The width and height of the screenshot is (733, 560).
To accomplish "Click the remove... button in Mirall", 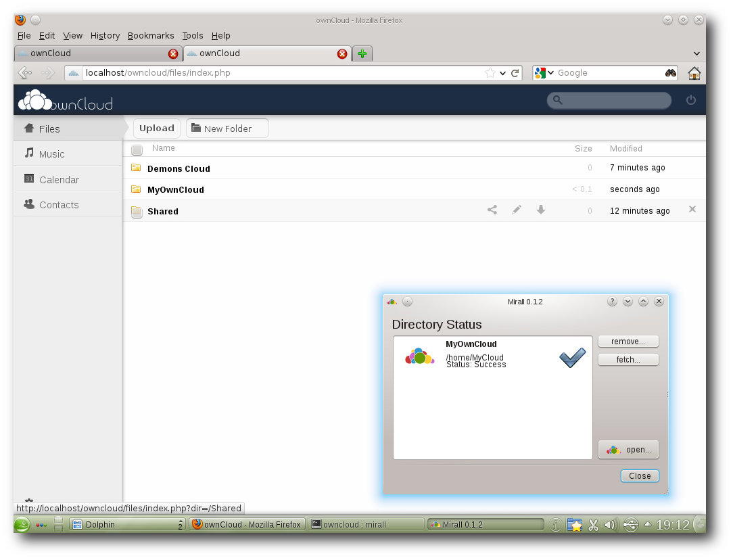I will [628, 342].
